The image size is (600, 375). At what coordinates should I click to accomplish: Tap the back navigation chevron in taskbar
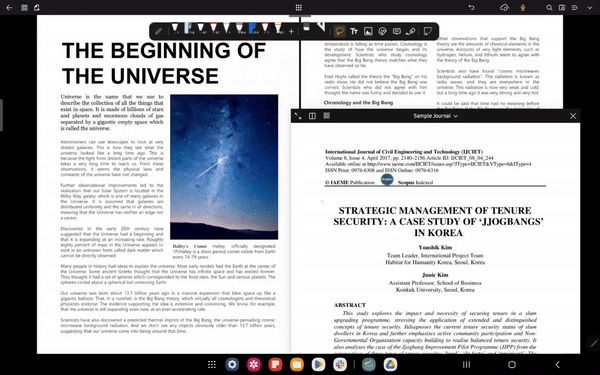(x=558, y=365)
